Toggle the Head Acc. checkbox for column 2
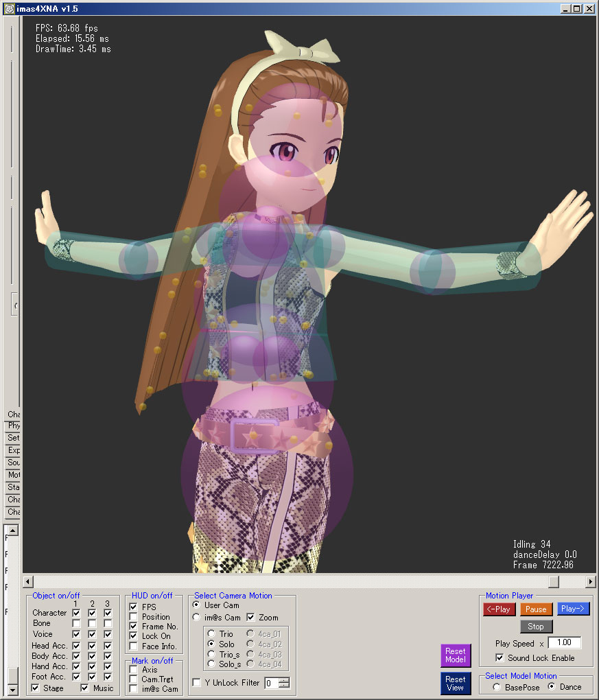Viewport: 599px width, 700px height. pyautogui.click(x=92, y=646)
